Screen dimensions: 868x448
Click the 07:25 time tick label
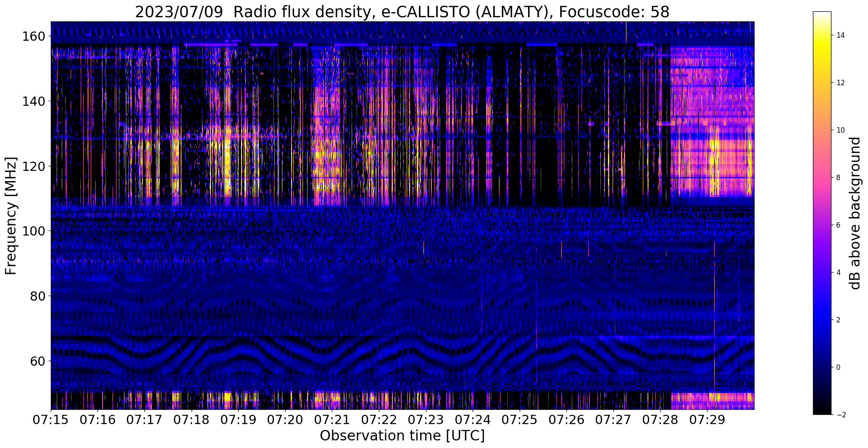[x=520, y=419]
